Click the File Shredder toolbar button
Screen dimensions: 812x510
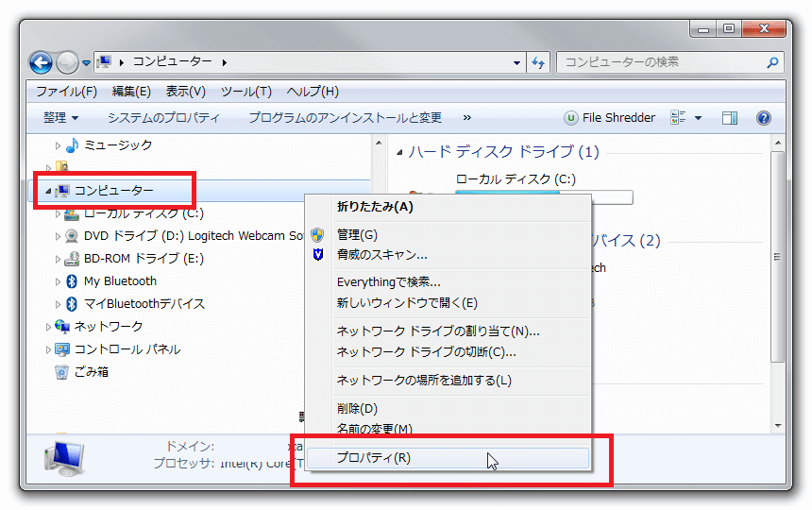[x=609, y=118]
